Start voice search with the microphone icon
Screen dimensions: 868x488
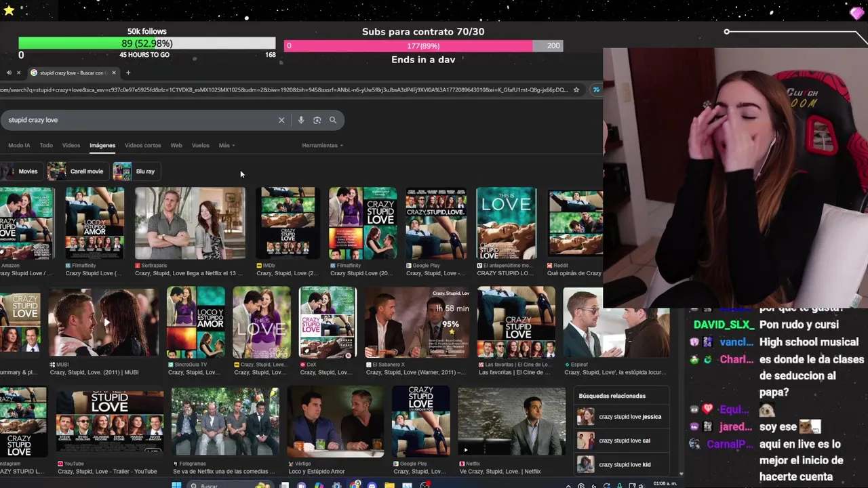[x=301, y=120]
